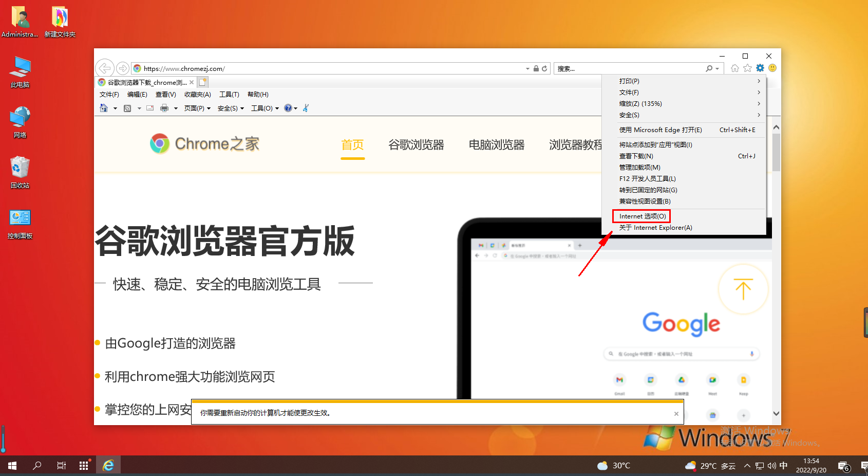Open the email page icon on command bar
868x476 pixels.
149,108
